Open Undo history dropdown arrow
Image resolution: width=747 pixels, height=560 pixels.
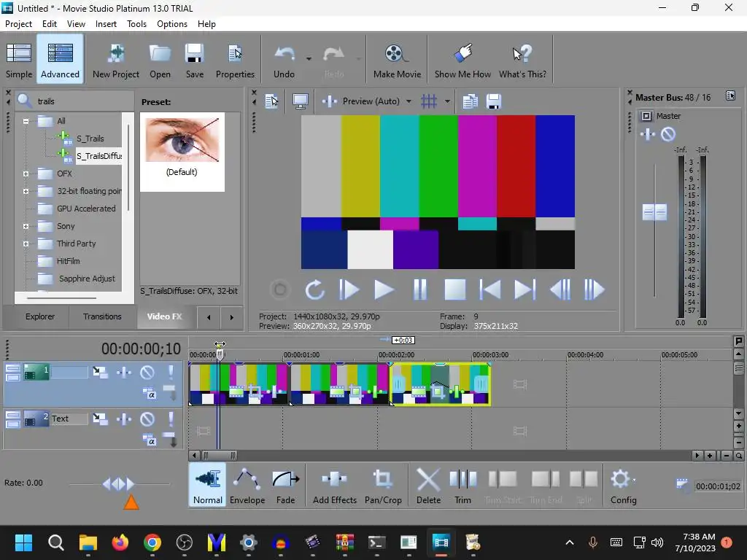(x=309, y=58)
